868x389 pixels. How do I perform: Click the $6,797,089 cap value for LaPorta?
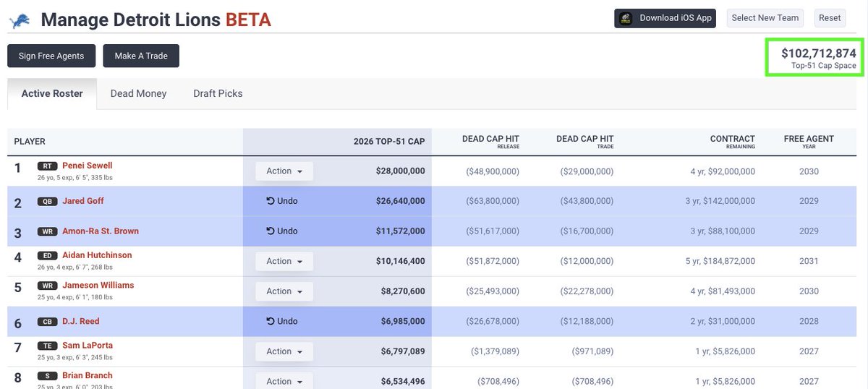pos(402,351)
